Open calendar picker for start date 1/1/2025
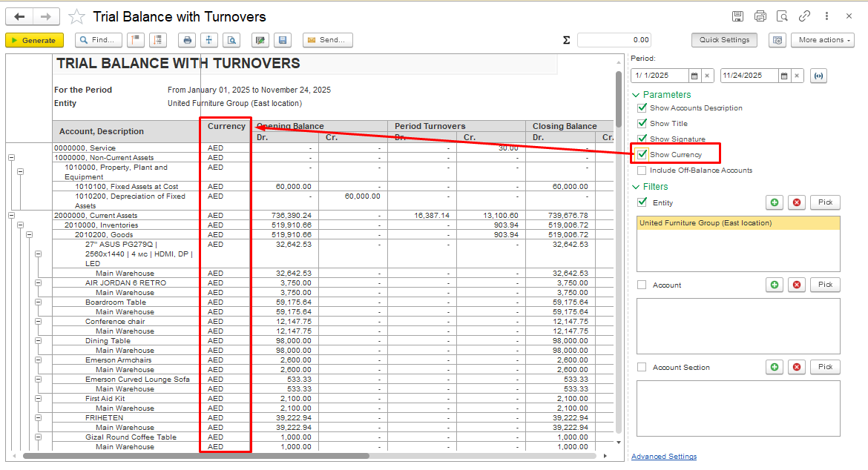The height and width of the screenshot is (470, 868). click(694, 76)
